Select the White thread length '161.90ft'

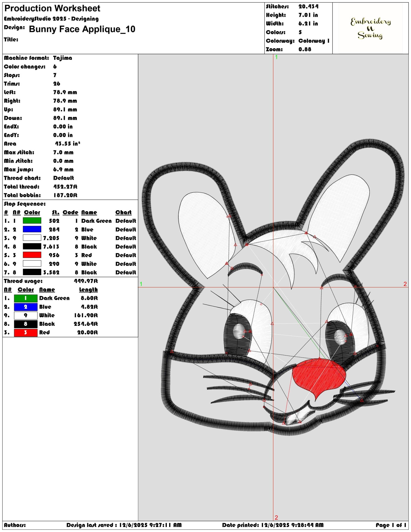(x=86, y=315)
